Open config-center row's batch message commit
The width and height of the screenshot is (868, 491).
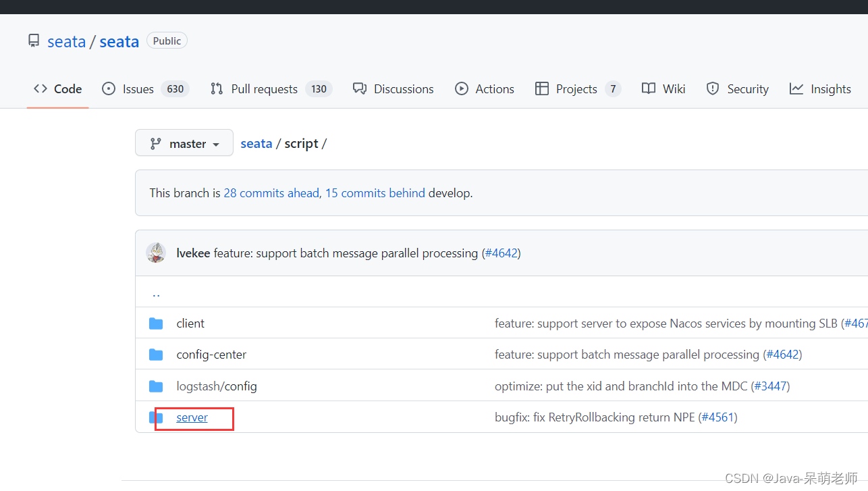click(627, 354)
